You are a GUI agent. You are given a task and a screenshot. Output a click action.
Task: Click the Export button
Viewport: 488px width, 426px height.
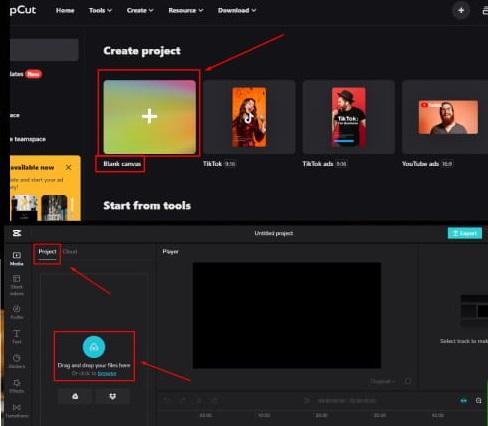(465, 233)
